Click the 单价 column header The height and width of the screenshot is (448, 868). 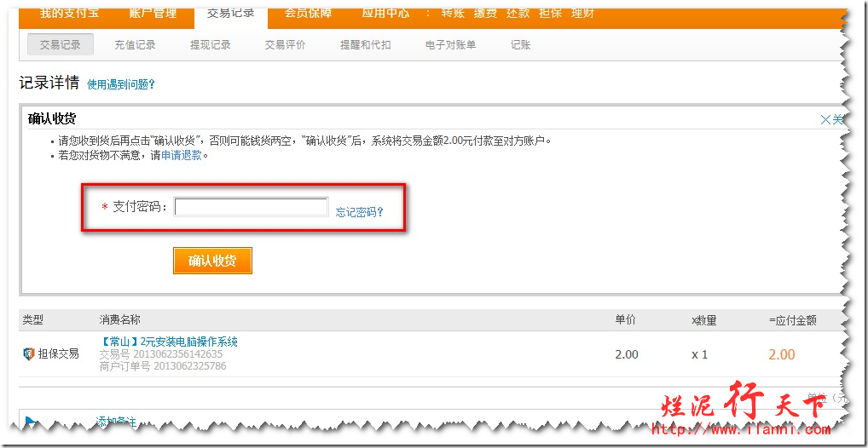tap(626, 320)
